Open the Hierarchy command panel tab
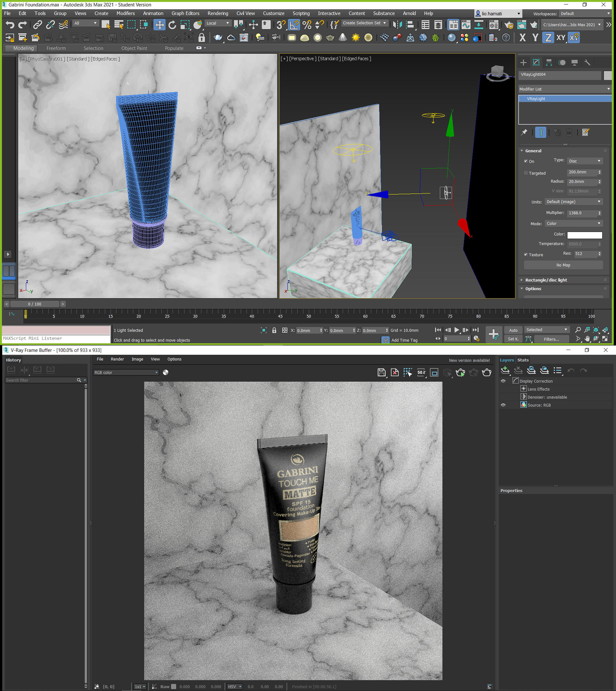 [x=549, y=62]
